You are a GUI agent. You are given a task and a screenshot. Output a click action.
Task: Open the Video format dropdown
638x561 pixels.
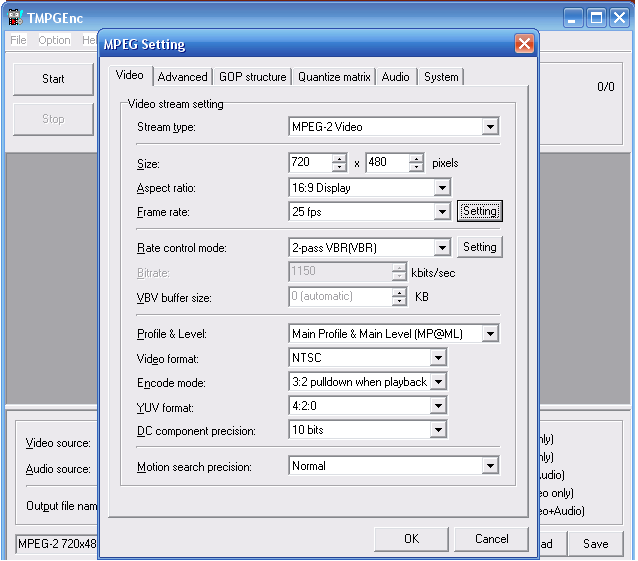[438, 358]
